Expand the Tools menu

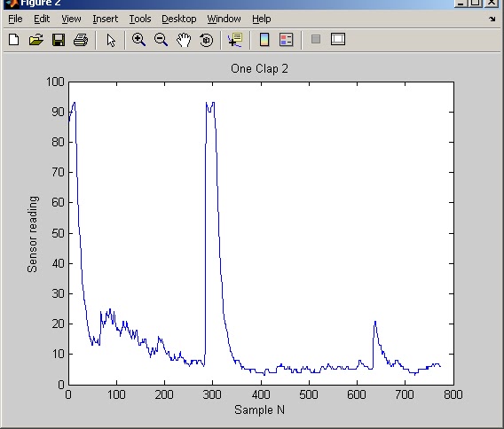coord(140,19)
